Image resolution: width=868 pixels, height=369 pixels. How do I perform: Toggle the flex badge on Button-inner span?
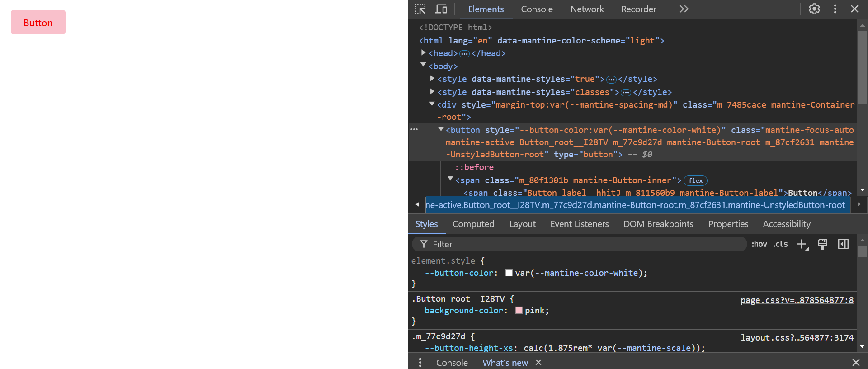point(695,180)
